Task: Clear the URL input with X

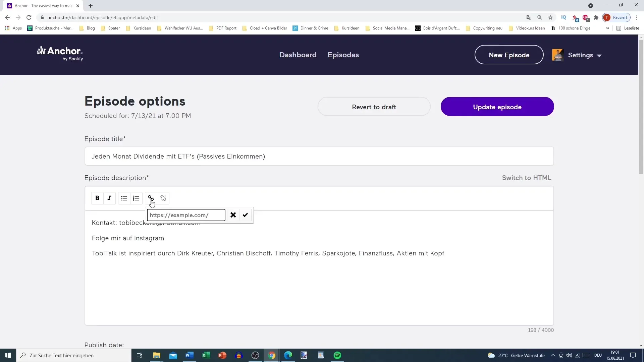Action: [x=233, y=215]
